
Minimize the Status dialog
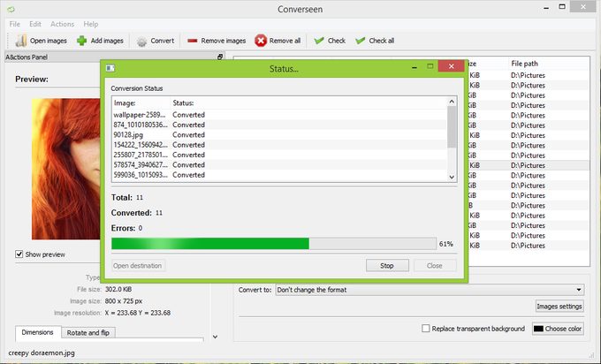(415, 66)
